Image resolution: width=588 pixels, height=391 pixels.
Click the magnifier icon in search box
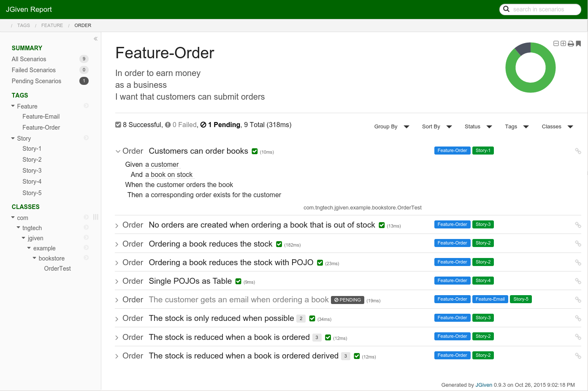(506, 9)
